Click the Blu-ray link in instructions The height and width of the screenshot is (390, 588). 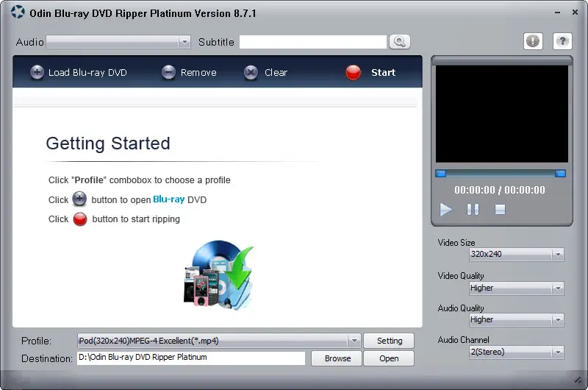pos(169,199)
